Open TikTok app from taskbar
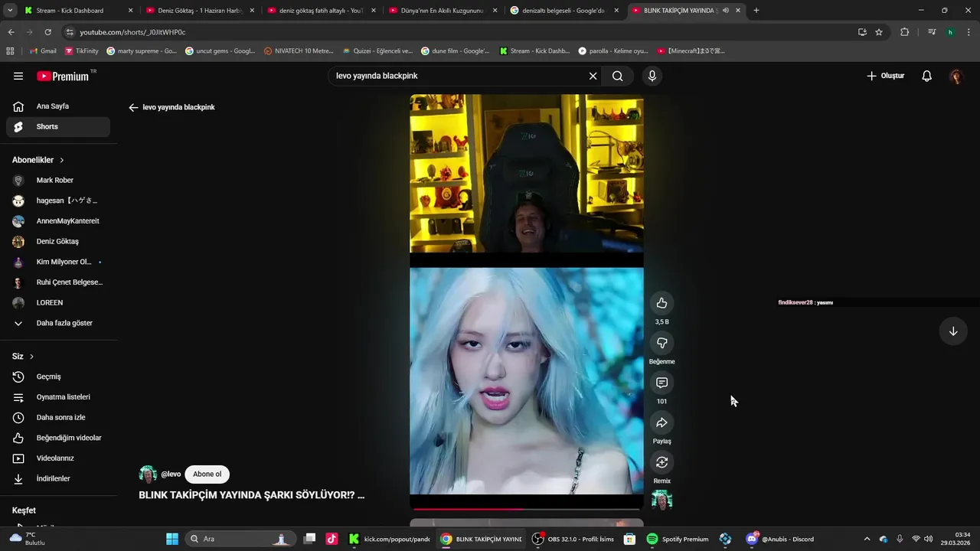 pos(332,539)
